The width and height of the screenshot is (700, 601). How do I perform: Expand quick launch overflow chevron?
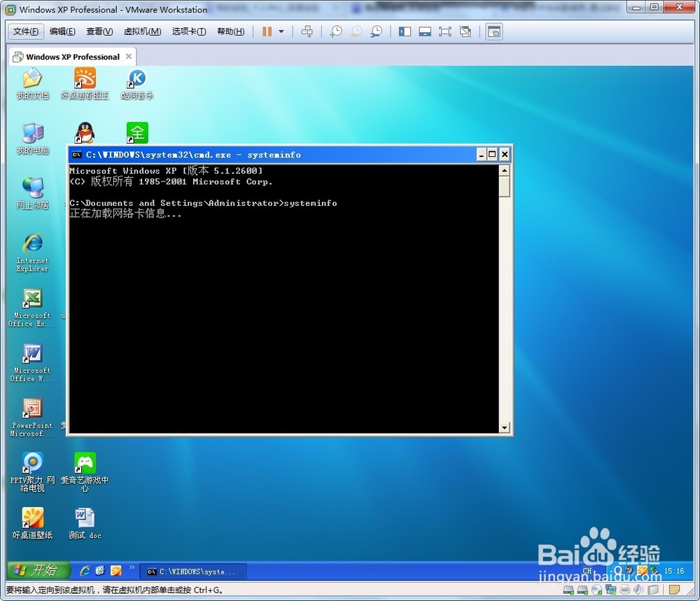[132, 567]
